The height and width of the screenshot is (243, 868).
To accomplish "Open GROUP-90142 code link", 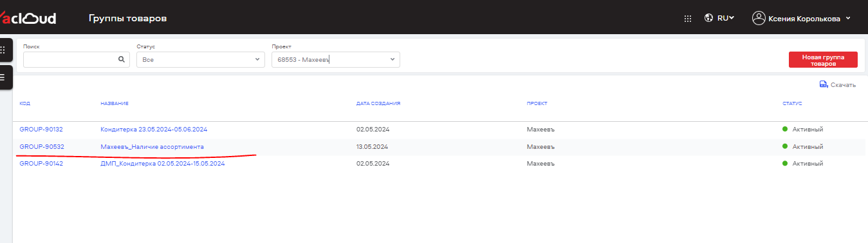I will tap(41, 164).
